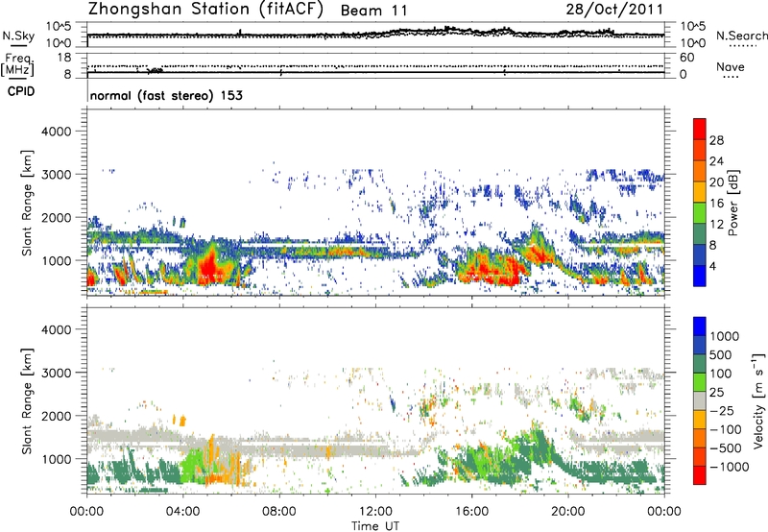Click the '4000' tick in the power panel
This screenshot has width=768, height=532.
click(x=56, y=132)
